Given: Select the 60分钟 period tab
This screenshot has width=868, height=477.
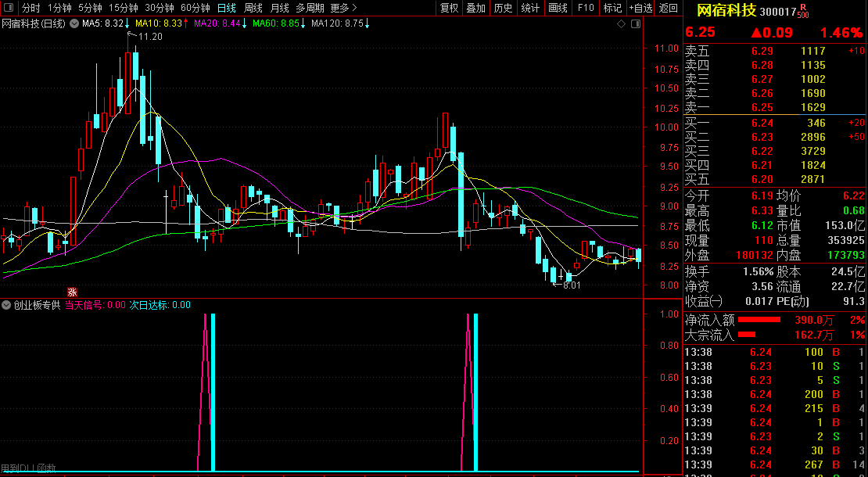Looking at the screenshot, I should click(195, 8).
